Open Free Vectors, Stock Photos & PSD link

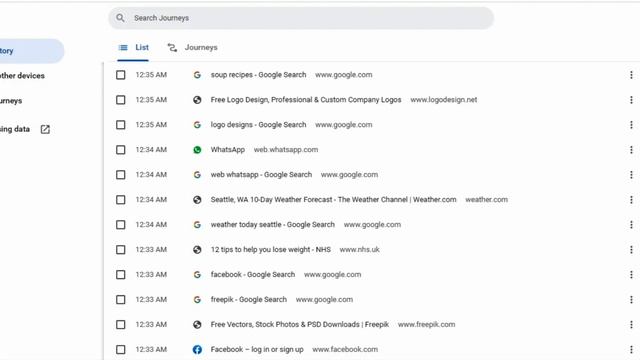[x=300, y=324]
